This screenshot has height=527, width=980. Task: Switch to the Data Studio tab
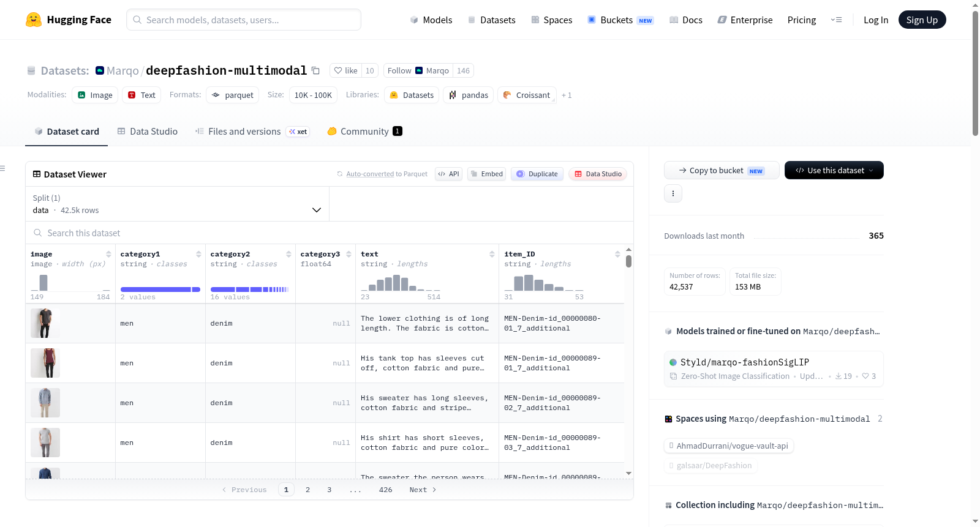pyautogui.click(x=148, y=131)
